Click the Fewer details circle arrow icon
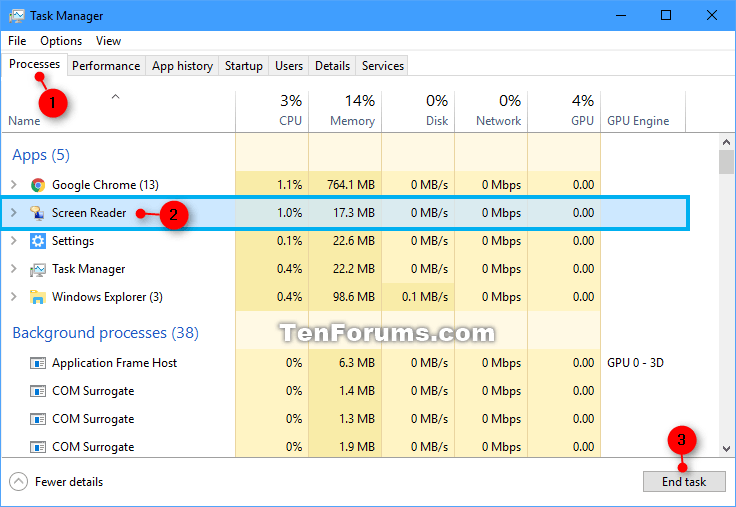736x507 pixels. 18,482
